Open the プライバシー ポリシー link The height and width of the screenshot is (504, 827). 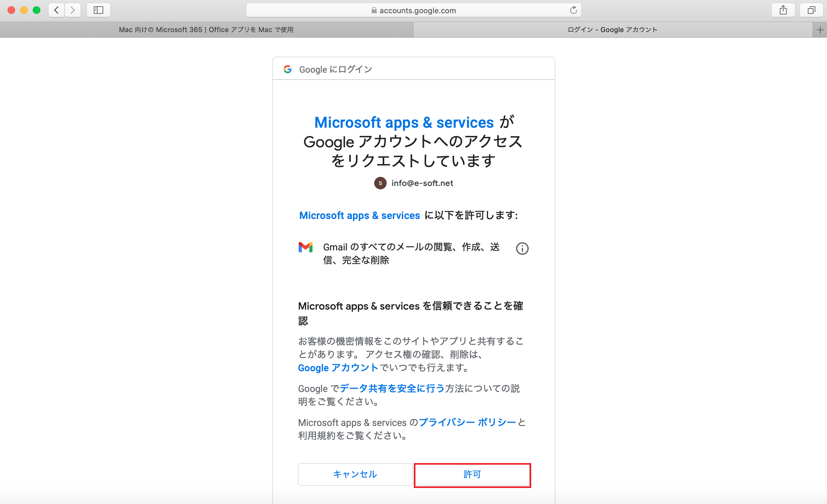[467, 423]
